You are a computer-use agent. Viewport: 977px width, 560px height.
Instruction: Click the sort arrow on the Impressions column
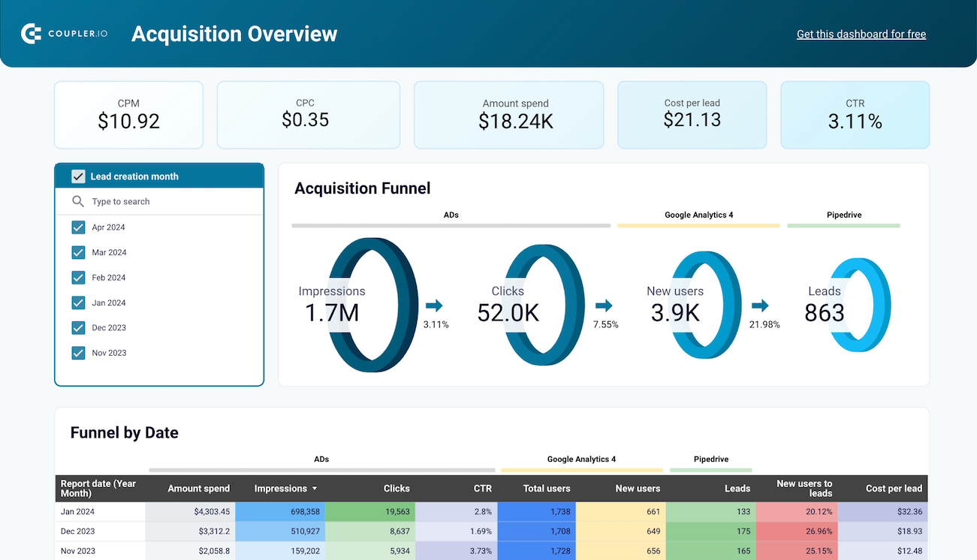(313, 488)
